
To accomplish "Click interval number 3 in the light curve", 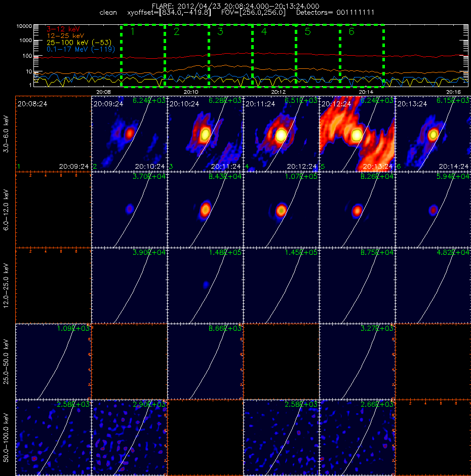I will click(x=220, y=31).
